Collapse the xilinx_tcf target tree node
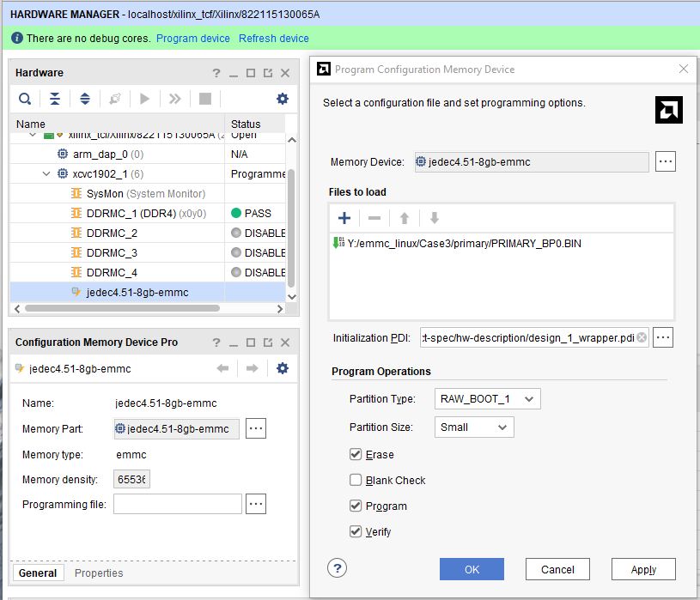Viewport: 700px width, 600px height. point(33,135)
